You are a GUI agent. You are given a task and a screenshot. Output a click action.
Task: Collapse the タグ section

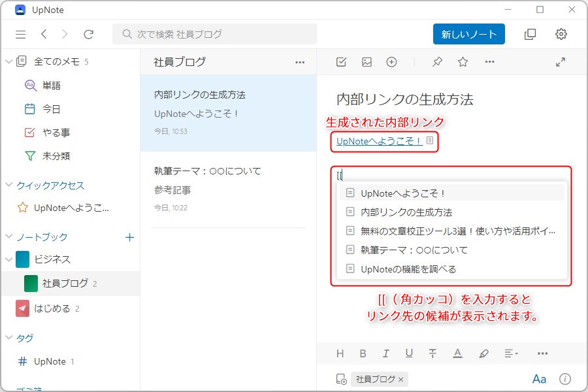(x=8, y=338)
